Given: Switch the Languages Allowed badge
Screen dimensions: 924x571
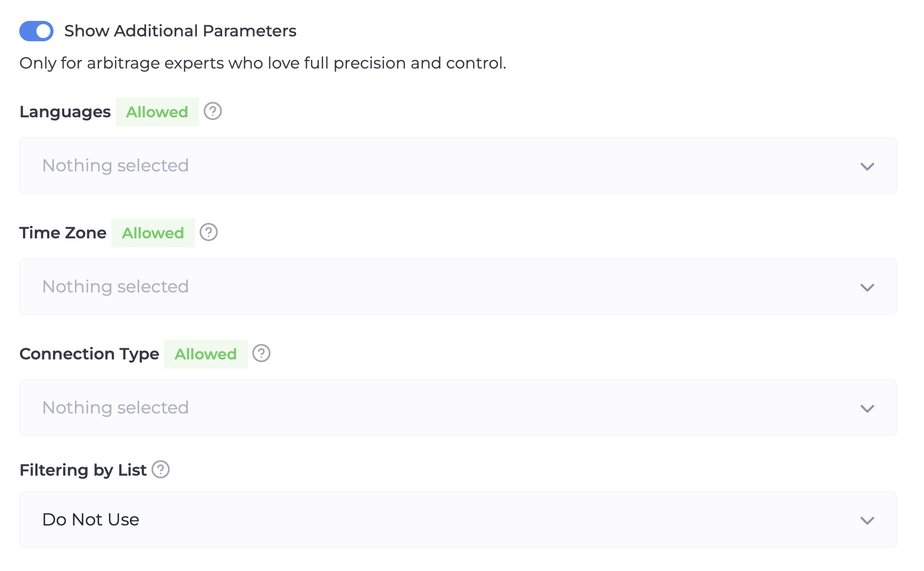Looking at the screenshot, I should pyautogui.click(x=157, y=112).
